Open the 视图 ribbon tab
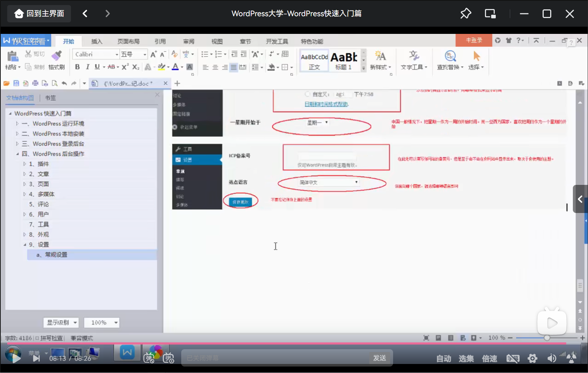 pos(217,41)
